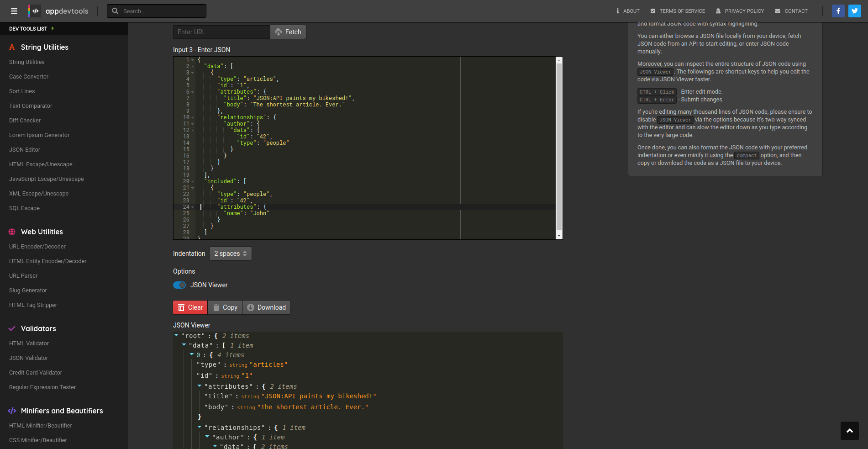This screenshot has height=449, width=868.
Task: Collapse the "relationships" node in JSON Viewer
Action: tap(200, 427)
